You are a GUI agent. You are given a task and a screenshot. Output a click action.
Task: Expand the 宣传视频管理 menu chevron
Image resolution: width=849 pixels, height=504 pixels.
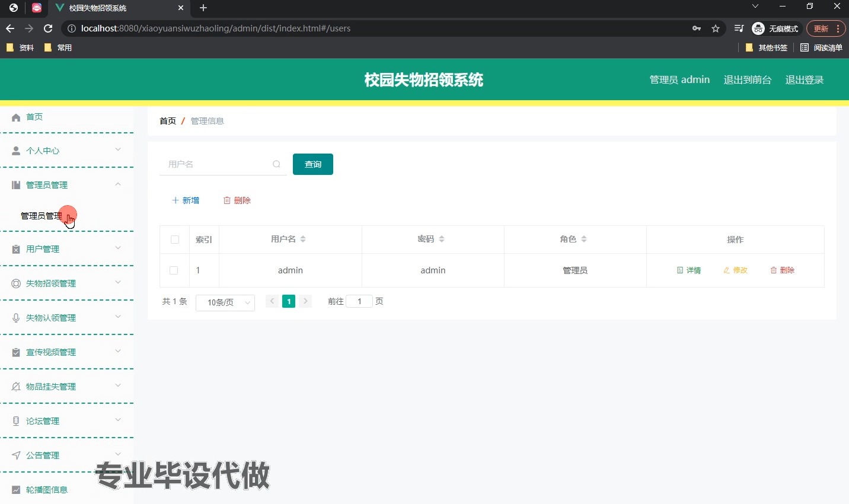point(118,351)
